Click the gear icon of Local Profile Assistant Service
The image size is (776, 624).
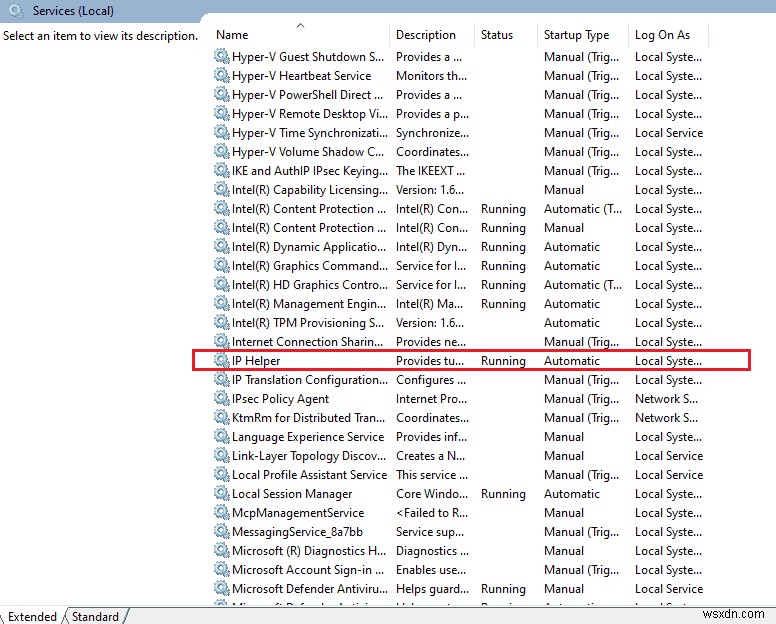pyautogui.click(x=222, y=474)
